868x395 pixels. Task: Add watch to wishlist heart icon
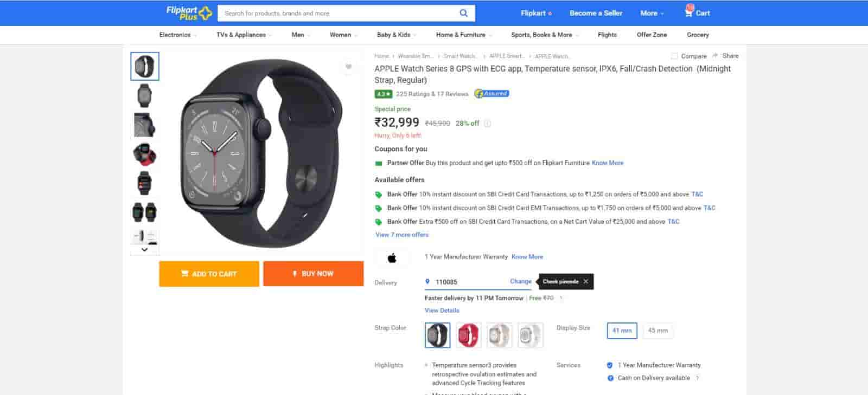pos(348,67)
